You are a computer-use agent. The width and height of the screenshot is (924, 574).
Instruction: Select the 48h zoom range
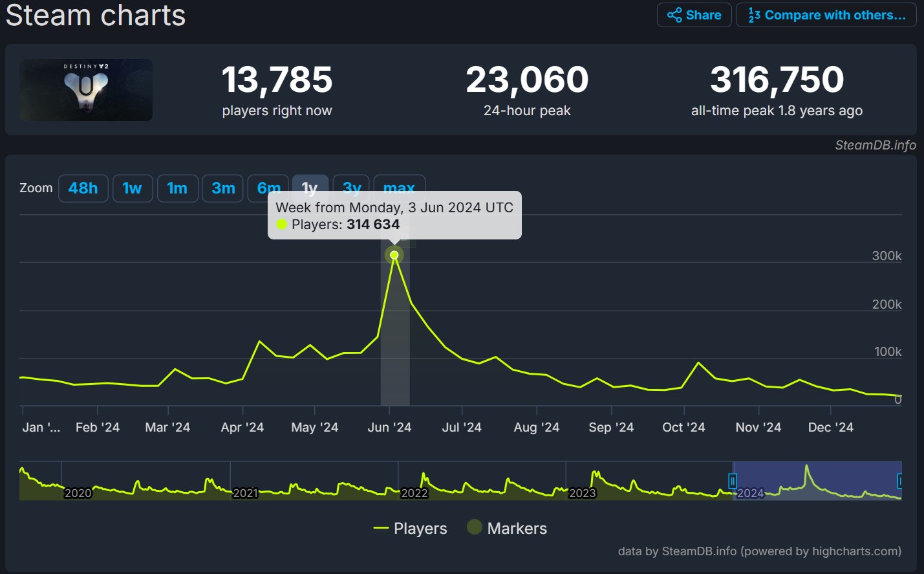point(83,188)
